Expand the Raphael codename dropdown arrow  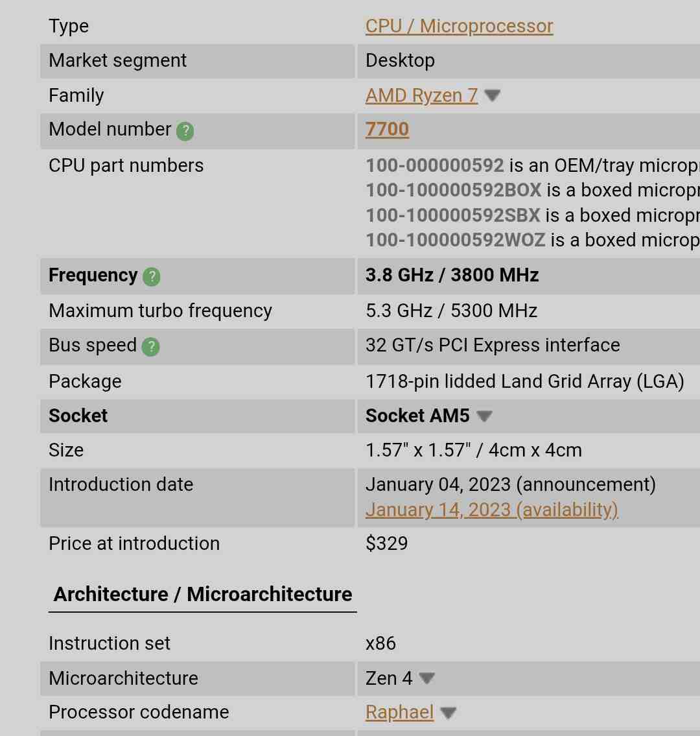coord(448,713)
